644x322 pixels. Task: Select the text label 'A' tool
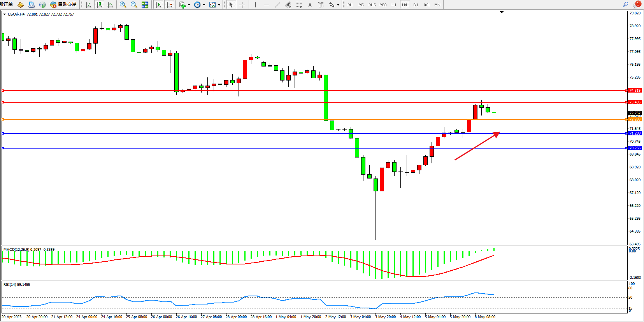[x=310, y=5]
